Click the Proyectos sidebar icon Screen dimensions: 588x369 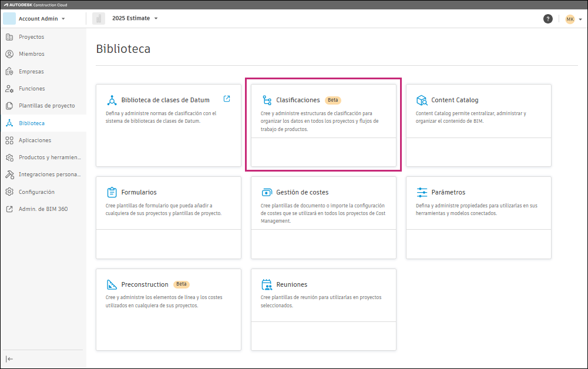pos(9,37)
